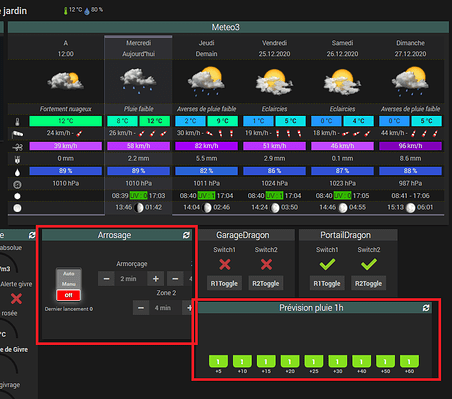Image resolution: width=452 pixels, height=399 pixels.
Task: Increase Amorçage duration with plus button
Action: [x=156, y=279]
